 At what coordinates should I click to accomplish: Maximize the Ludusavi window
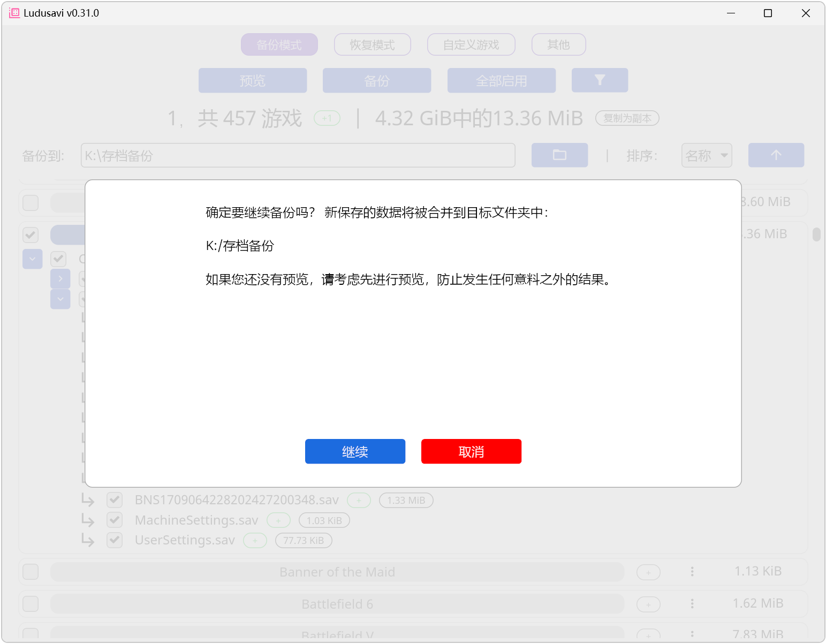(768, 13)
